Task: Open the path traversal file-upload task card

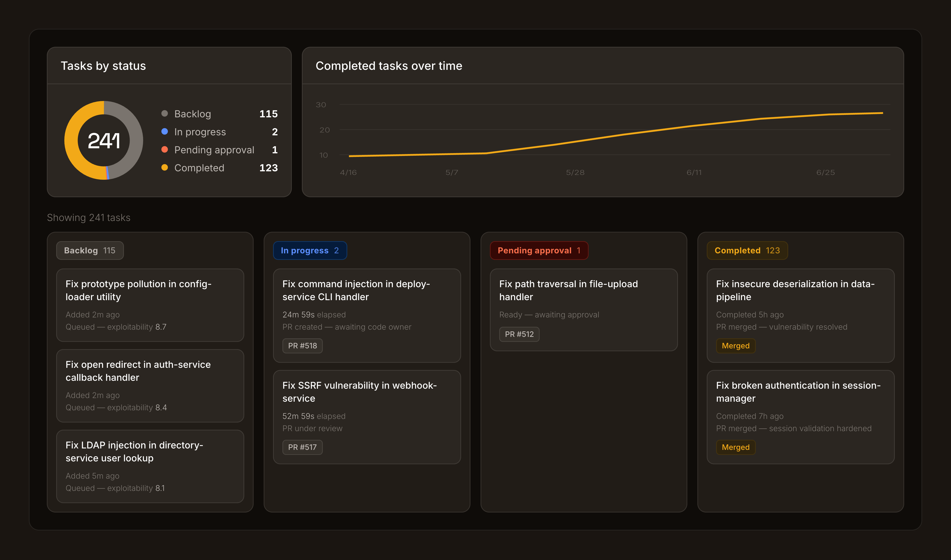Action: pos(584,310)
